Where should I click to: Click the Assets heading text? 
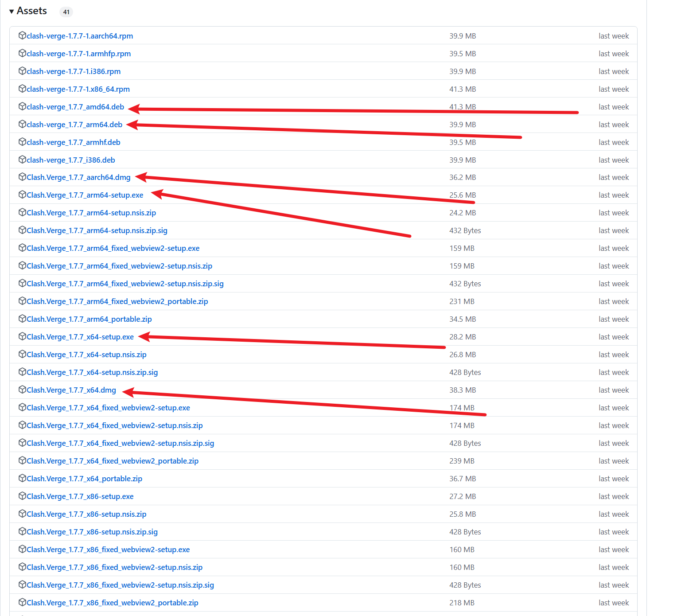(32, 11)
